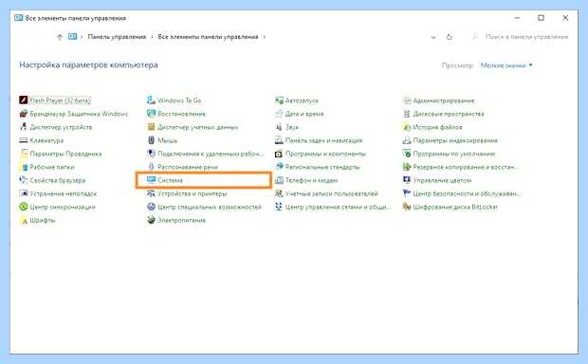Open the Распознавание речи icon
The image size is (588, 364).
point(151,167)
